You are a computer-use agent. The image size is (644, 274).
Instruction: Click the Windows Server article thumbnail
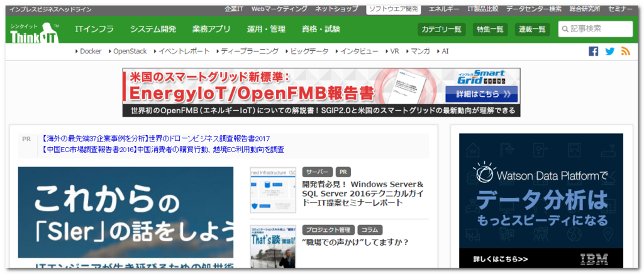[273, 190]
